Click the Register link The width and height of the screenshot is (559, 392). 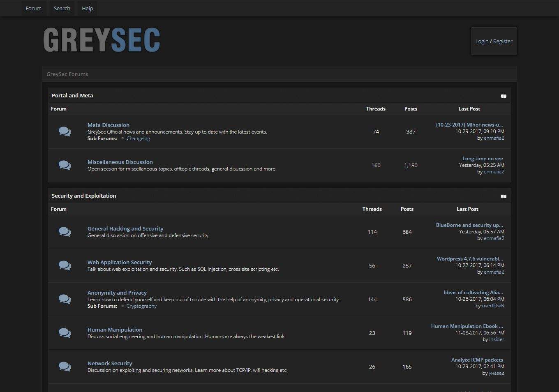click(503, 41)
